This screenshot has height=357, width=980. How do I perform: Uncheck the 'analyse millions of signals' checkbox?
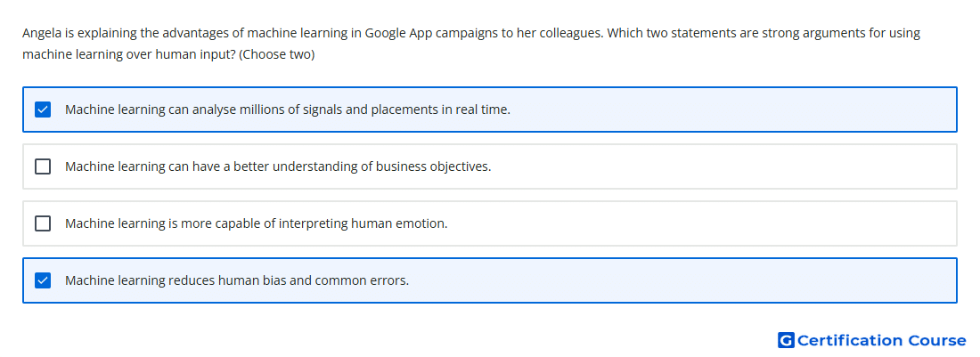tap(43, 110)
